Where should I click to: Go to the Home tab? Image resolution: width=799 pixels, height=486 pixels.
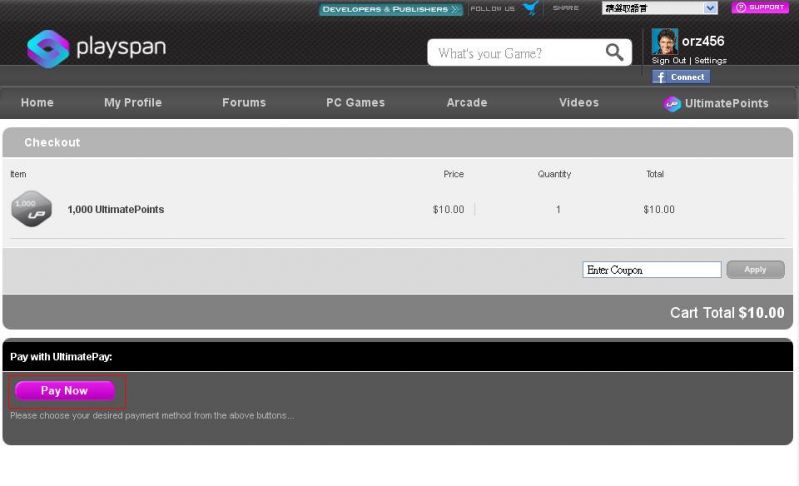click(x=37, y=103)
